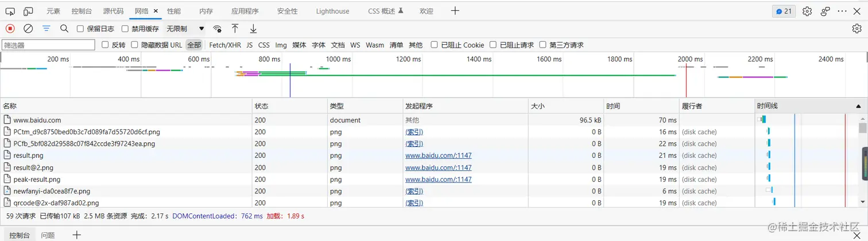Click inside the 筛选器 filter field
This screenshot has height=241, width=868.
pyautogui.click(x=48, y=45)
